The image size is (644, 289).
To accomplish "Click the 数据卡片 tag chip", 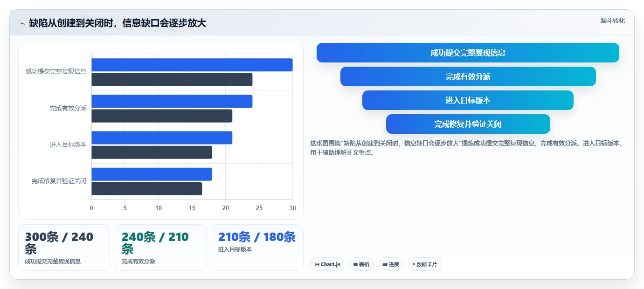I will click(424, 264).
